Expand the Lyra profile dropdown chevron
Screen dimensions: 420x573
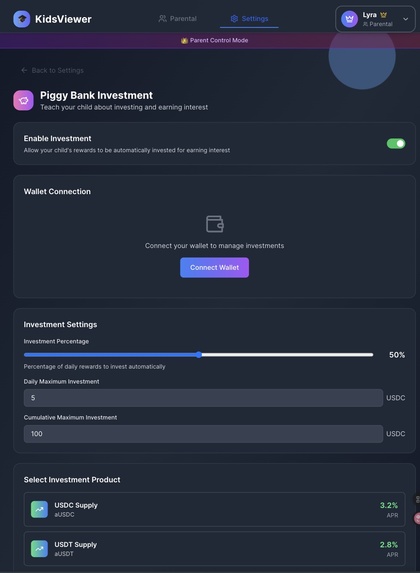point(405,19)
